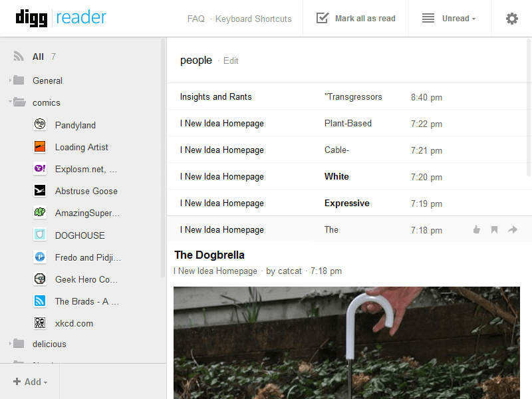Click the Explosm.net Yahoo feed icon
This screenshot has height=399, width=532.
40,168
